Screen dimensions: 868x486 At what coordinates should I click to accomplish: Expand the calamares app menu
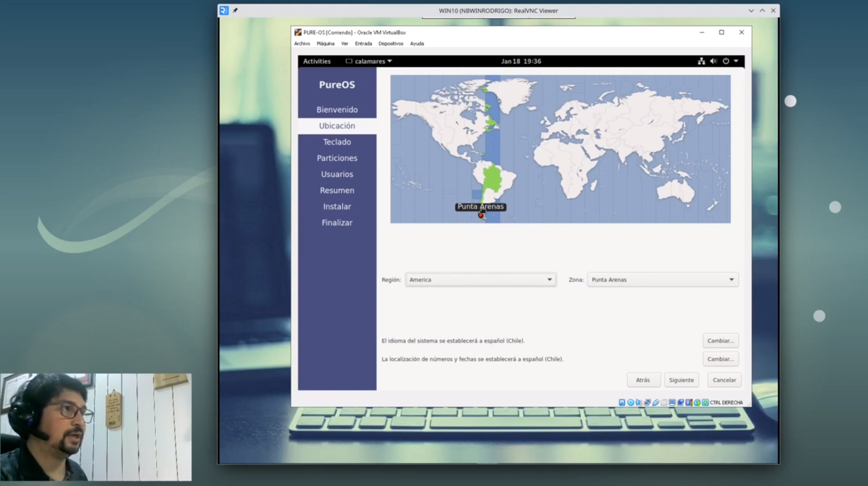point(369,61)
